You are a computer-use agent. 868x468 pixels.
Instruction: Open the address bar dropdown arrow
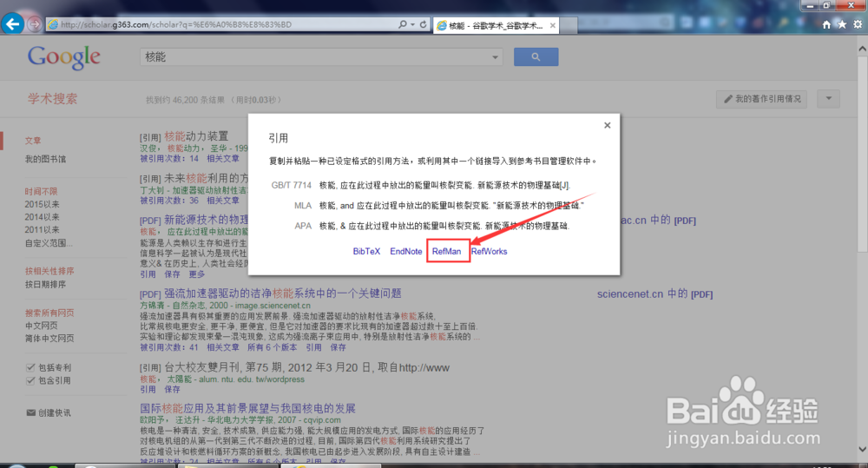coord(412,24)
